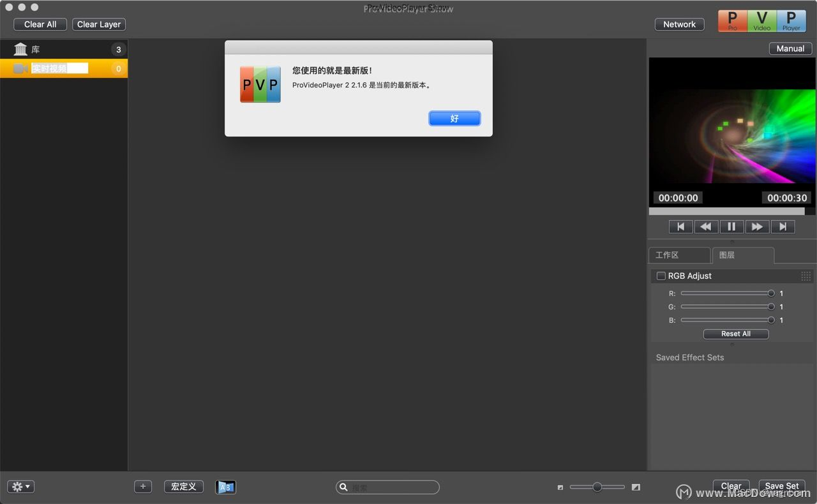
Task: Click the search magnifier icon
Action: pos(343,487)
